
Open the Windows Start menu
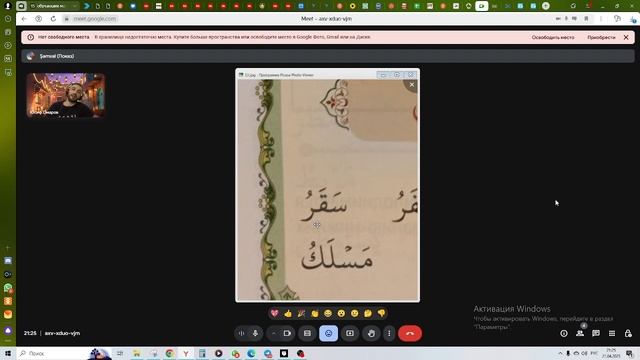coord(8,353)
